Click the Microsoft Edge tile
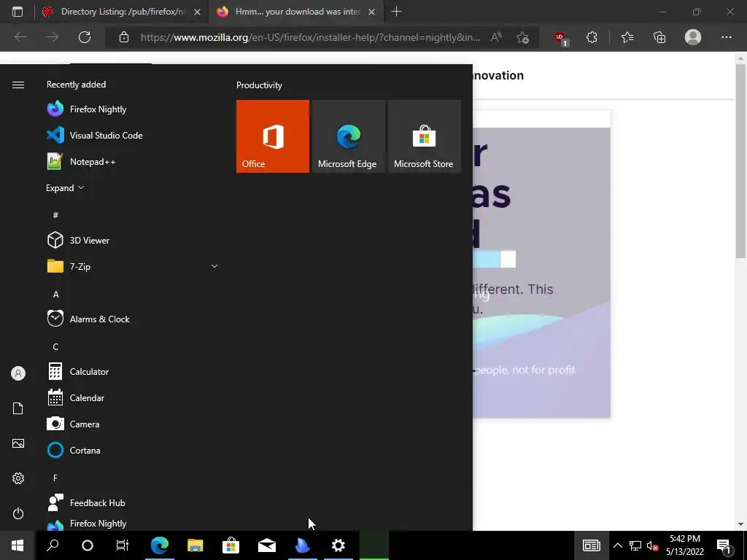 [348, 136]
